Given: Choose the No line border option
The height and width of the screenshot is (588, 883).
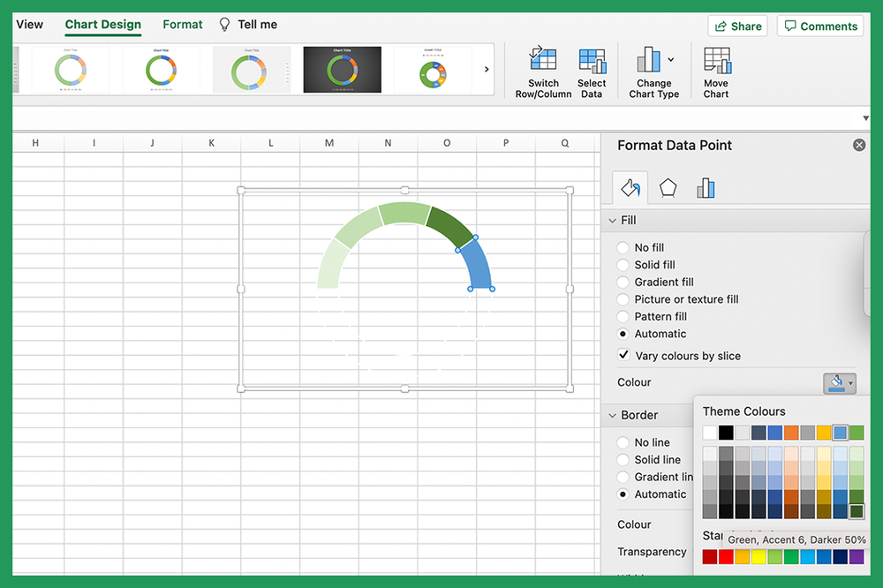Looking at the screenshot, I should (623, 442).
